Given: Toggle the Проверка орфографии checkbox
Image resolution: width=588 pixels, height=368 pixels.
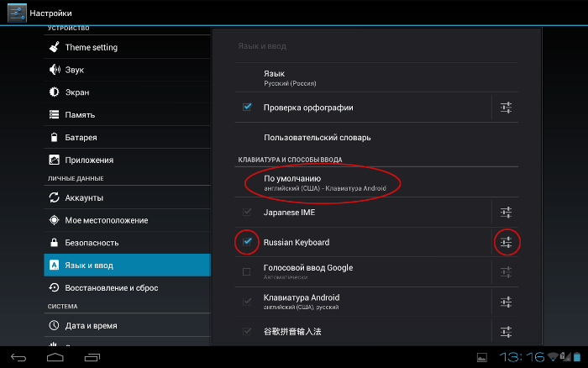Looking at the screenshot, I should pyautogui.click(x=247, y=108).
